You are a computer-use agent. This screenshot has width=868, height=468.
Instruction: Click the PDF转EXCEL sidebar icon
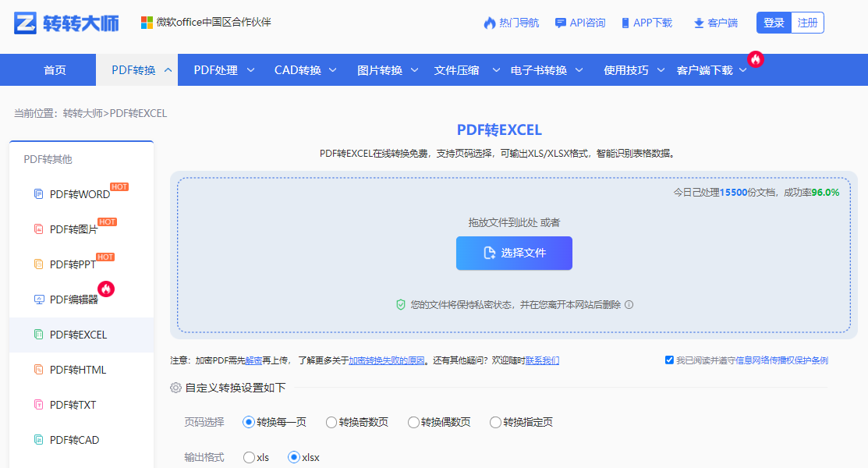[x=38, y=335]
